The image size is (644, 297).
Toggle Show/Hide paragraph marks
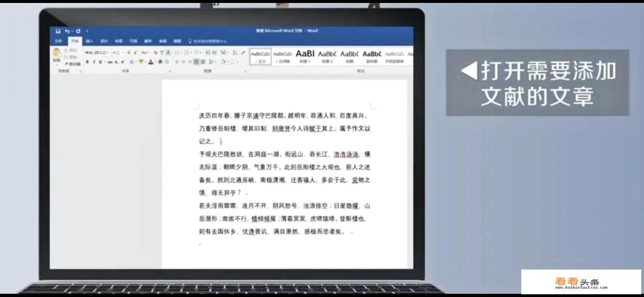[x=243, y=53]
